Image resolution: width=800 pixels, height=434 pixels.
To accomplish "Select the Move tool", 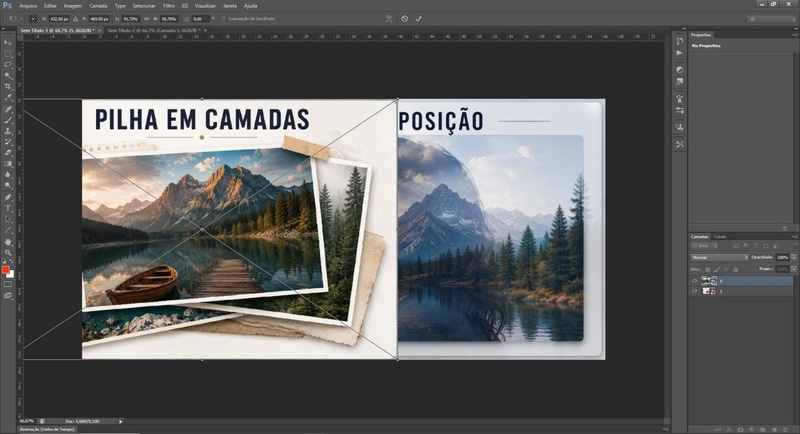I will [x=8, y=43].
